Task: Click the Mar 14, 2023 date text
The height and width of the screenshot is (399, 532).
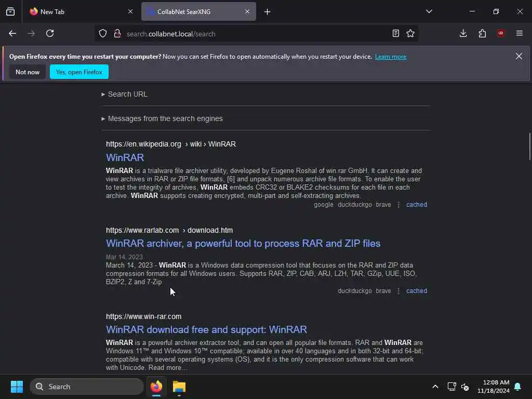Action: 124,257
